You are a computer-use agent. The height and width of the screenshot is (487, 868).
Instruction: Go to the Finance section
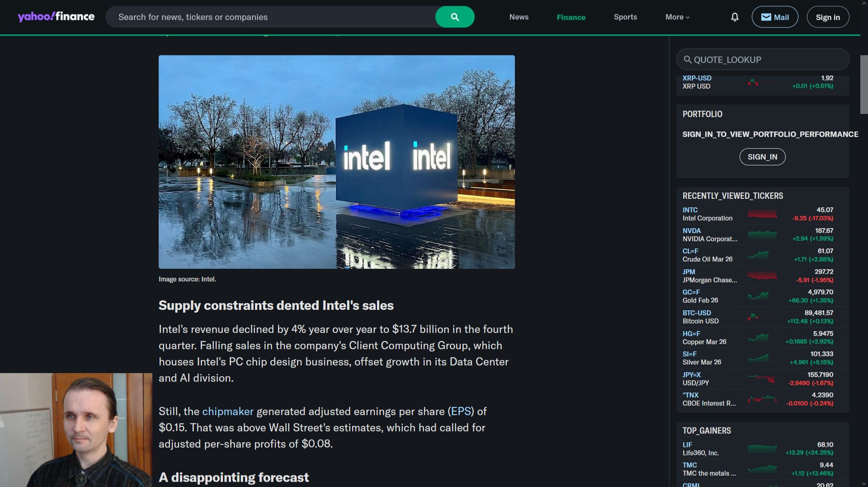coord(571,17)
